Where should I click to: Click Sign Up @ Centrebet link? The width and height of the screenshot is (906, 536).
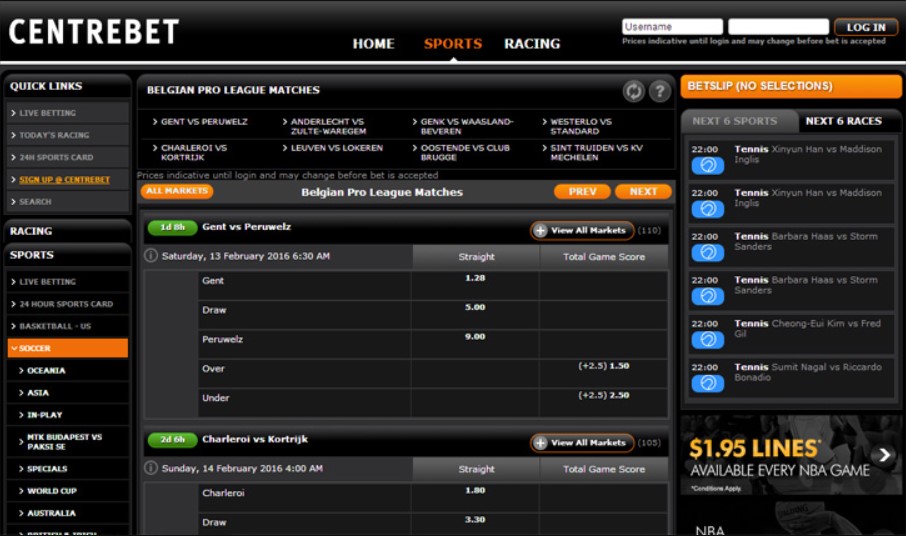pos(64,180)
